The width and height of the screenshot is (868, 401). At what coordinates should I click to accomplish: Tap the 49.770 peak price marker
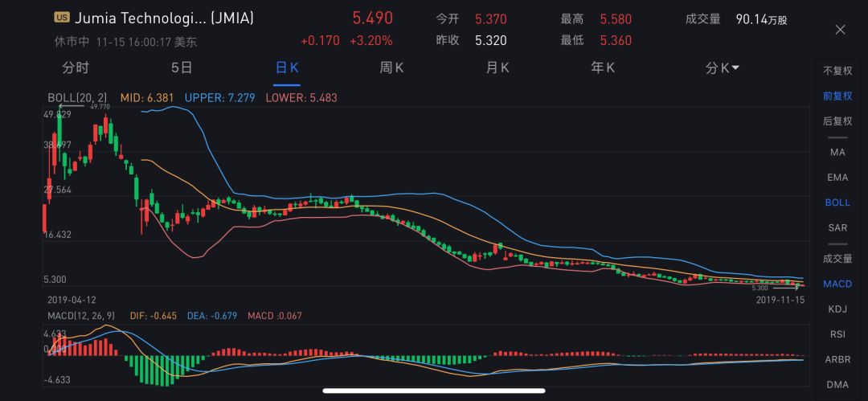[100, 106]
